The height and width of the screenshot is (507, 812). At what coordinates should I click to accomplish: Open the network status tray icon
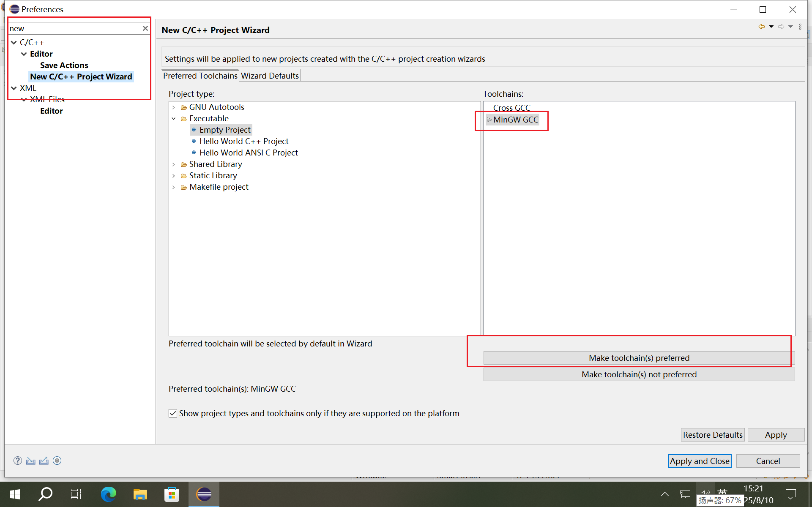[685, 494]
